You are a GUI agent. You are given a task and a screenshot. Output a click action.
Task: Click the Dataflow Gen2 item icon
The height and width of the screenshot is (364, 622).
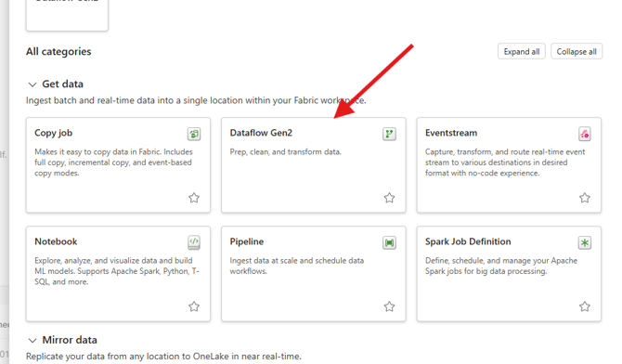point(389,134)
